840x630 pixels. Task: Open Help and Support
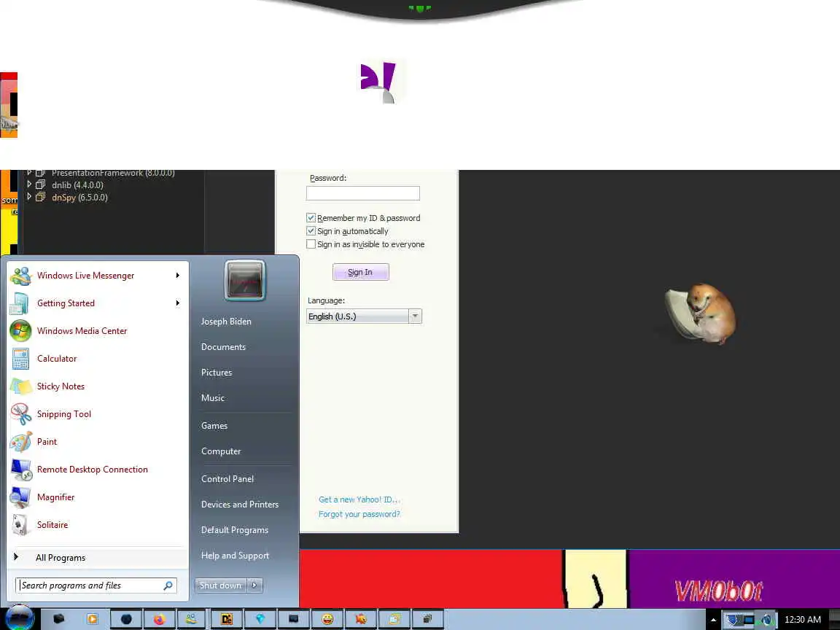(235, 556)
